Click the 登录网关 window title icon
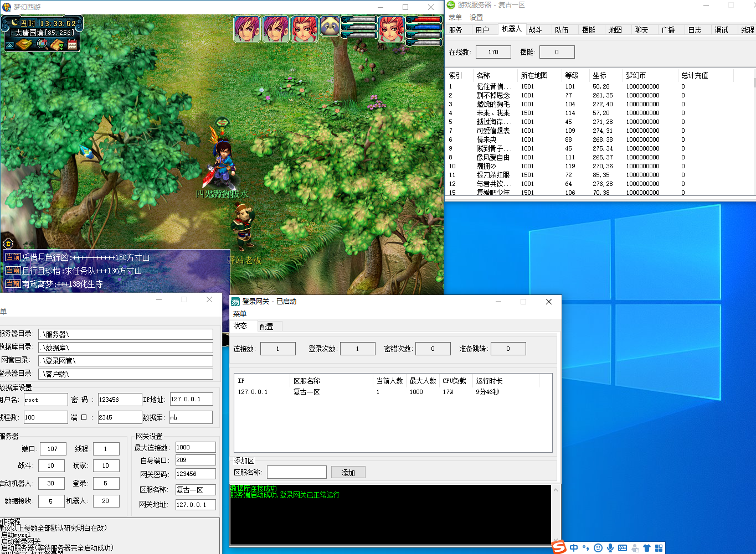 point(235,302)
